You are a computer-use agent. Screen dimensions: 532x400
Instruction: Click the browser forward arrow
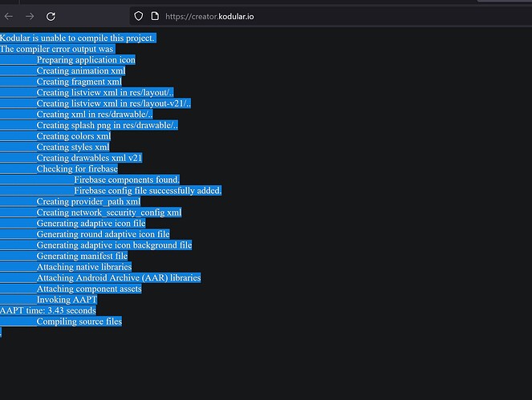pyautogui.click(x=30, y=16)
